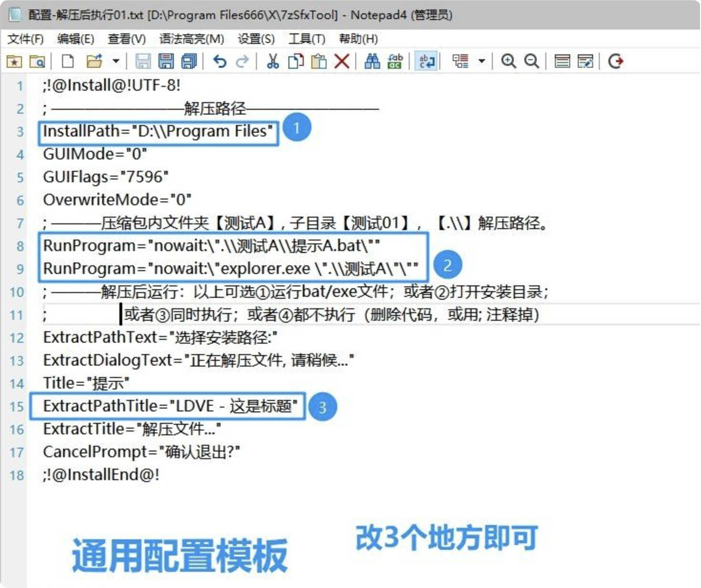Open the Add to Favorites star folder
Viewport: 701px width, 588px height.
[14, 61]
